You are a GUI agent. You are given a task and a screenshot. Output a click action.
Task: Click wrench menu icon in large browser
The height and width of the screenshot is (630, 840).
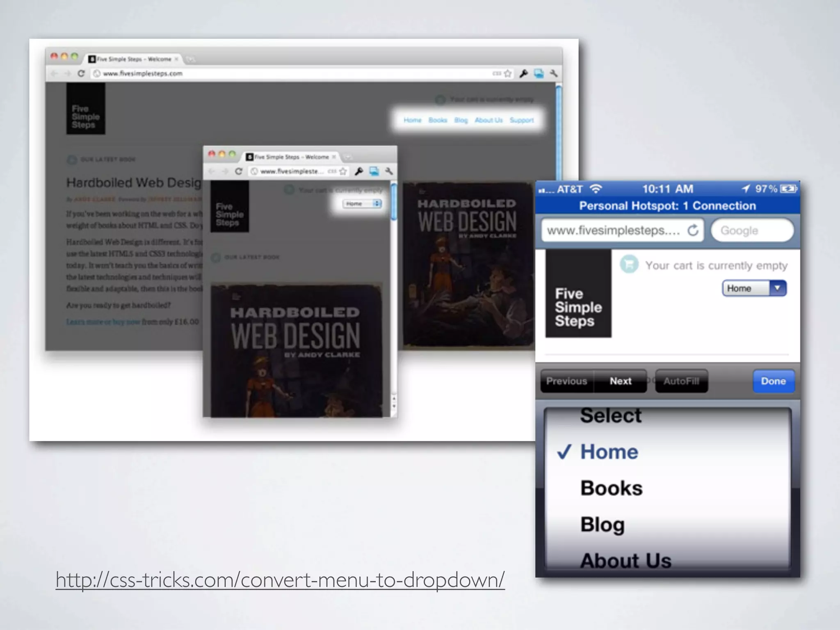point(553,73)
